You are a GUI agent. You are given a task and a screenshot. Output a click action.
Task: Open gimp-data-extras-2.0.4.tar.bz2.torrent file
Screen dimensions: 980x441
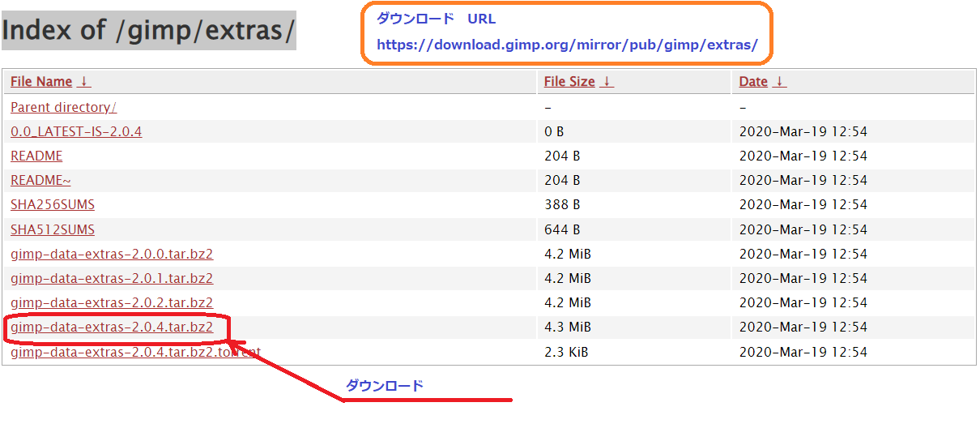[x=135, y=352]
